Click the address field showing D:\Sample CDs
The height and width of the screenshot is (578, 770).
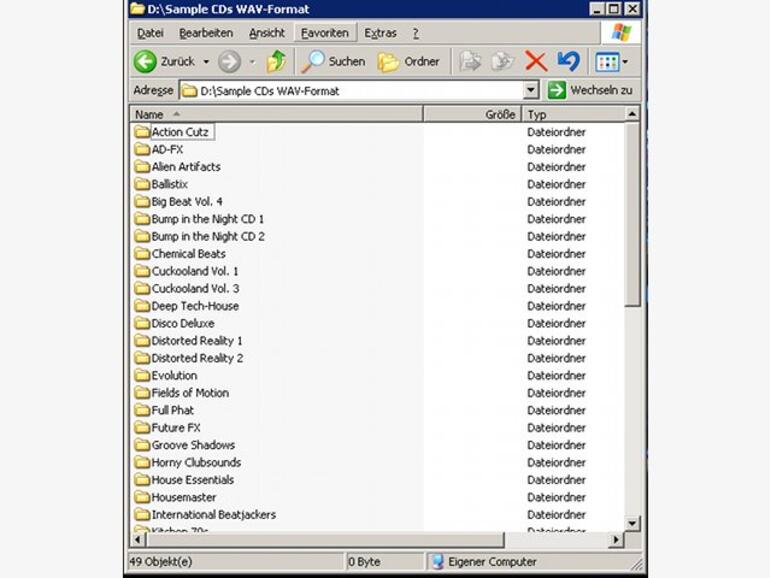tap(351, 91)
